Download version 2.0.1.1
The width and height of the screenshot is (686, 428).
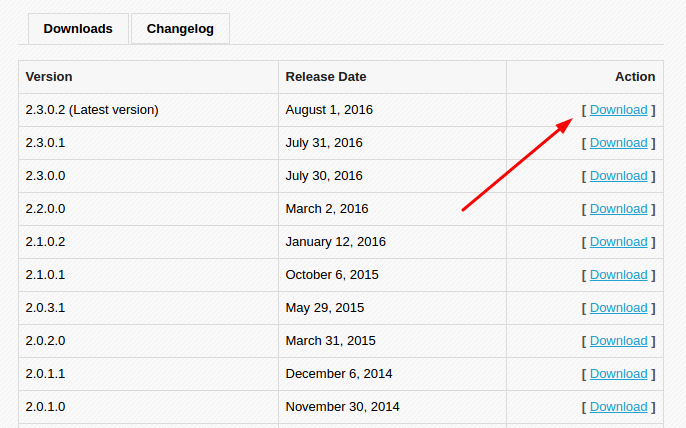pyautogui.click(x=618, y=374)
